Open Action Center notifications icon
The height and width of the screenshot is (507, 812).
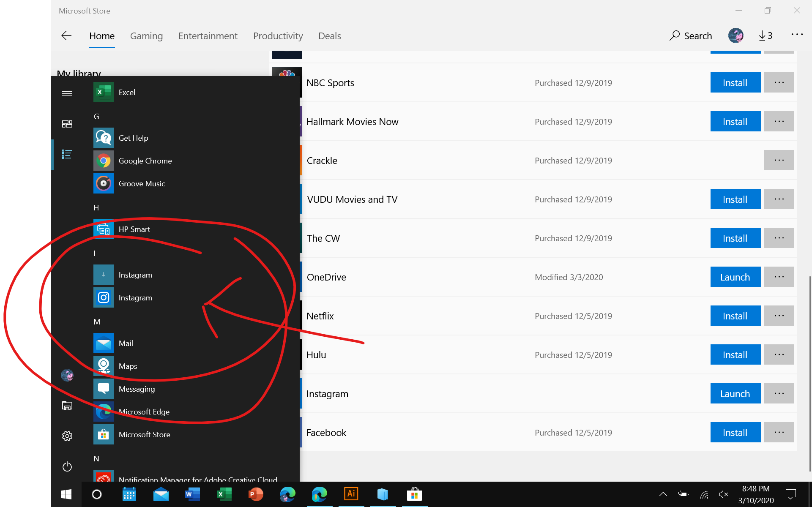click(791, 494)
